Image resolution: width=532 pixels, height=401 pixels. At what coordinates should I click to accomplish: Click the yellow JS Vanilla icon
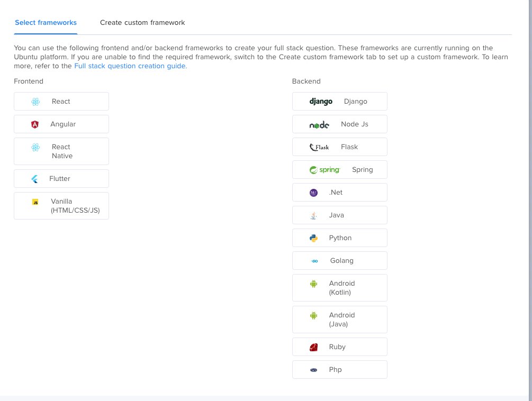tap(35, 202)
